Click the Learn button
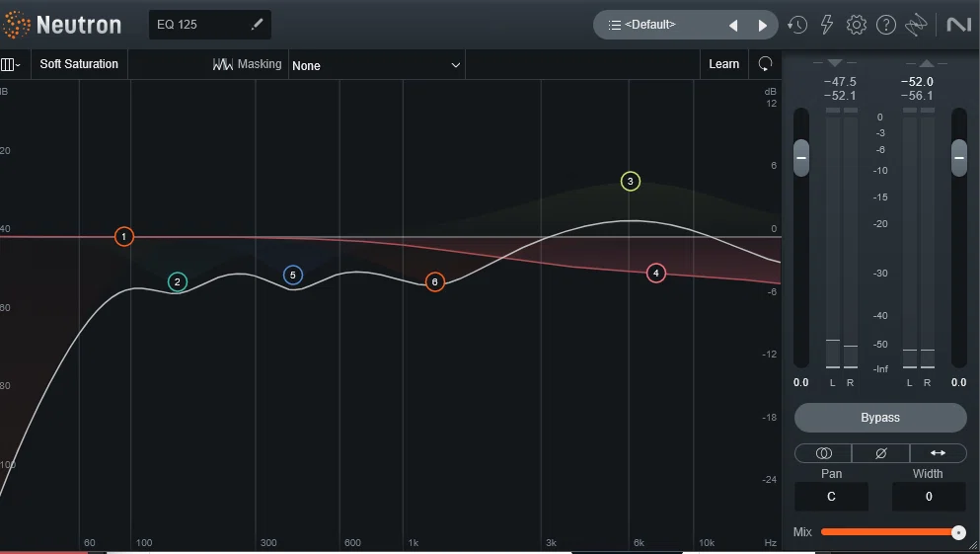 [723, 64]
